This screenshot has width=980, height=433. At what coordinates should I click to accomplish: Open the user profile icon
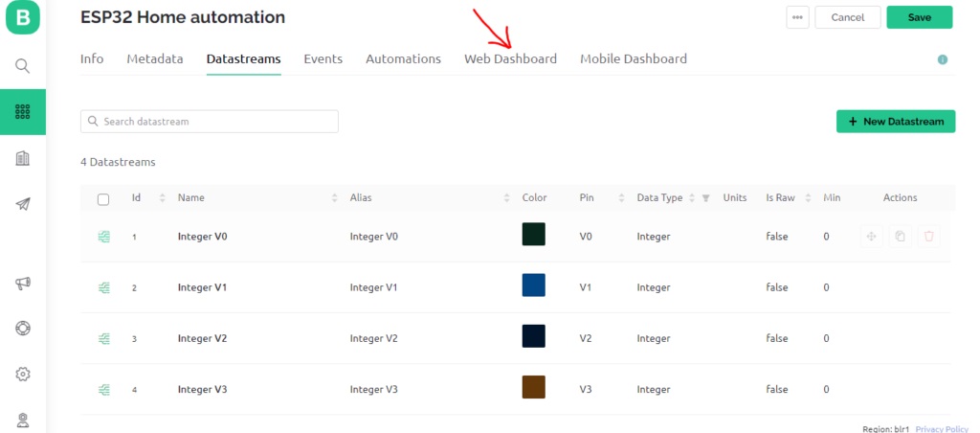(x=23, y=420)
